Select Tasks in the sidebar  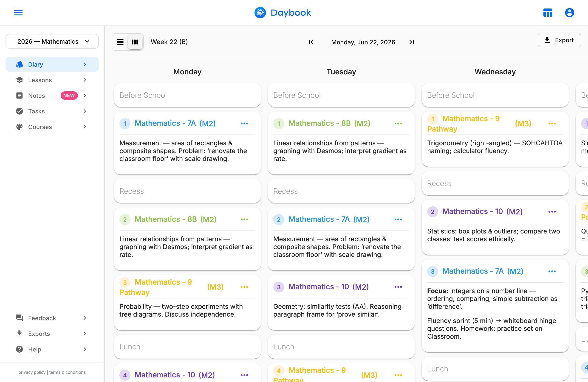(52, 111)
